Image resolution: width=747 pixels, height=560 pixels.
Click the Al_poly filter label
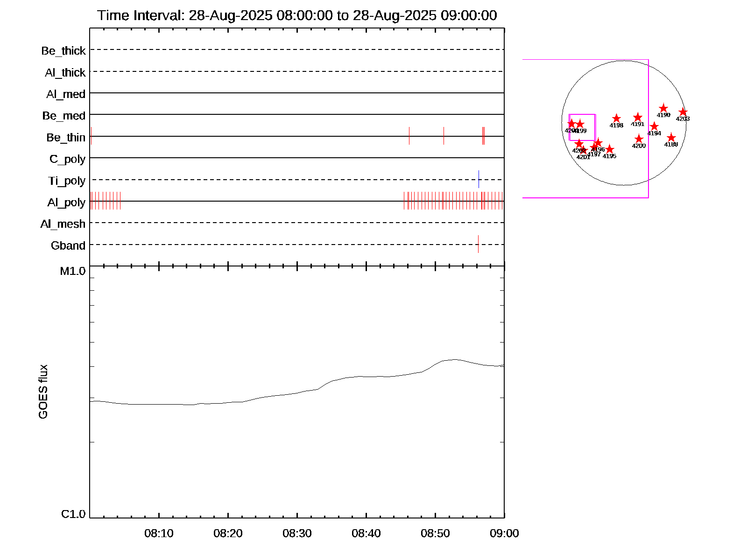click(x=66, y=203)
